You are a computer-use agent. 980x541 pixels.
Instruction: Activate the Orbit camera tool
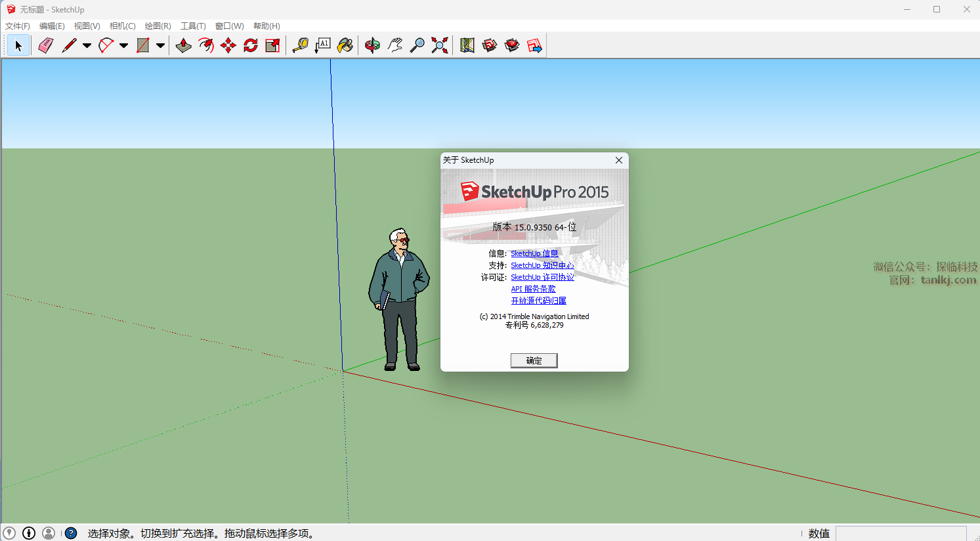coord(372,45)
